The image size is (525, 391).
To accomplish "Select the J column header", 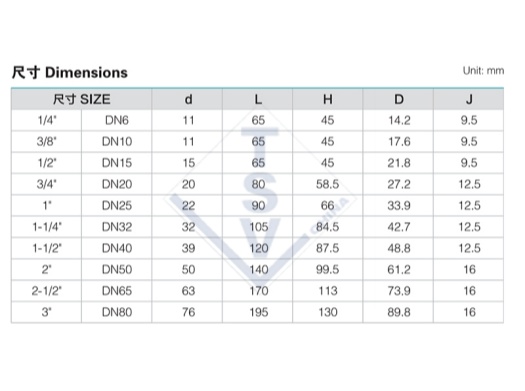I will [x=469, y=99].
